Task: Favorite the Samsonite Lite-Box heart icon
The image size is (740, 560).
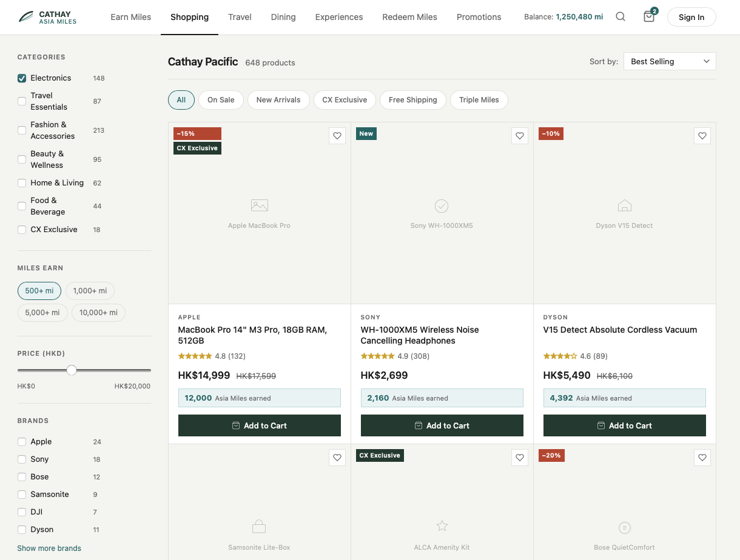Action: (x=337, y=458)
